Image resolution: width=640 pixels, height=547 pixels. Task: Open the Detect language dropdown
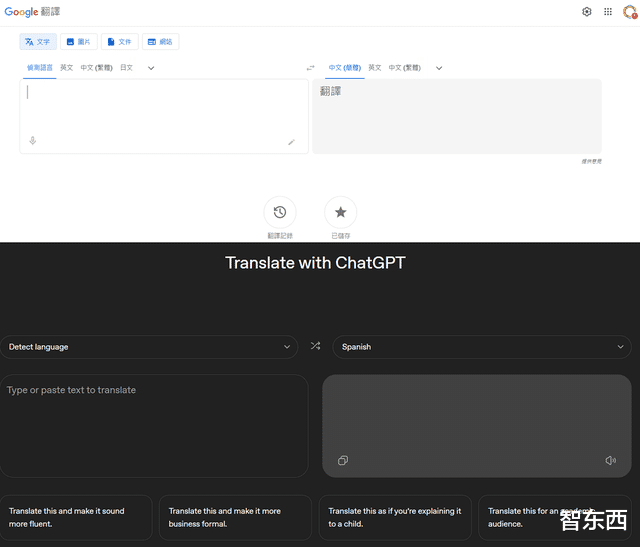149,347
